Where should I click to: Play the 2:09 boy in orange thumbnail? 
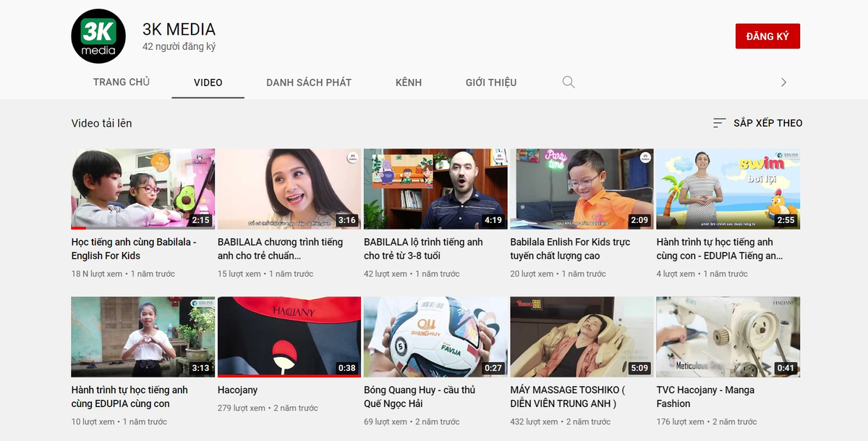click(x=582, y=189)
